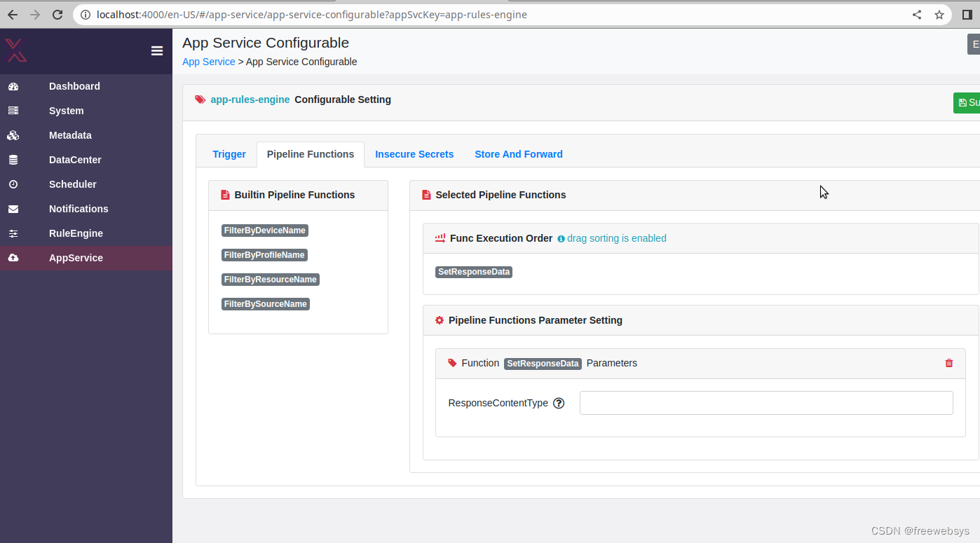The image size is (980, 543).
Task: Select the FilterByResourceName builtin function
Action: pyautogui.click(x=271, y=280)
